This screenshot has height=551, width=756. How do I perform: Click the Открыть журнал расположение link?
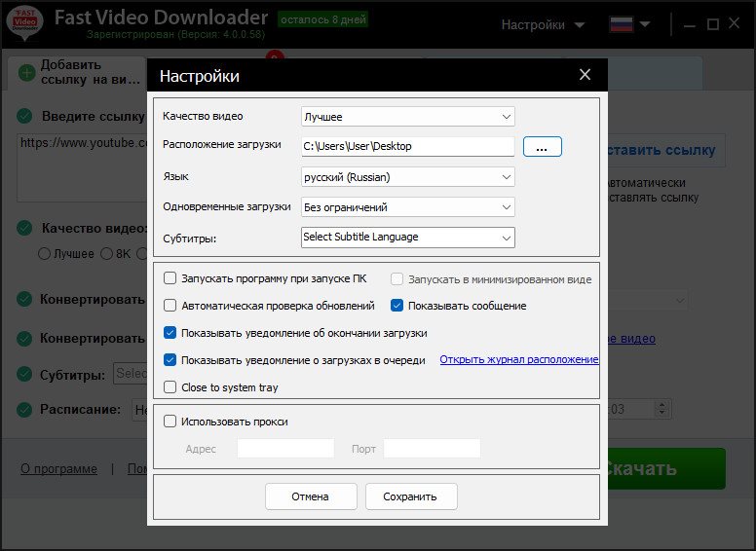(519, 359)
